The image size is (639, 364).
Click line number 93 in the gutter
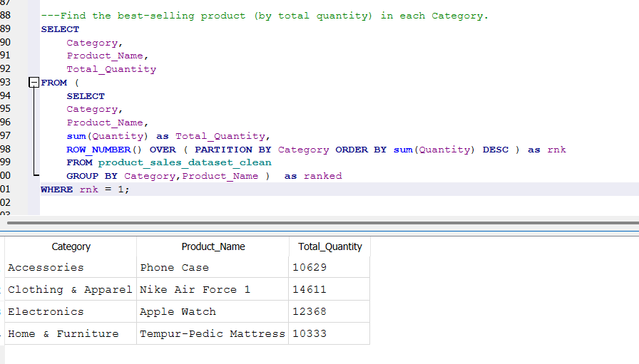pos(5,82)
